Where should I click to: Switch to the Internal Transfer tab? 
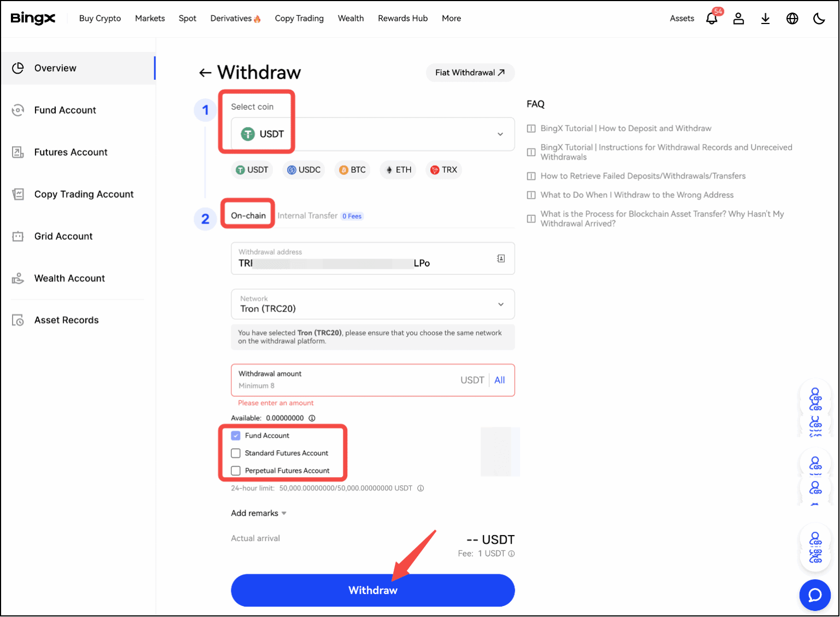click(307, 215)
